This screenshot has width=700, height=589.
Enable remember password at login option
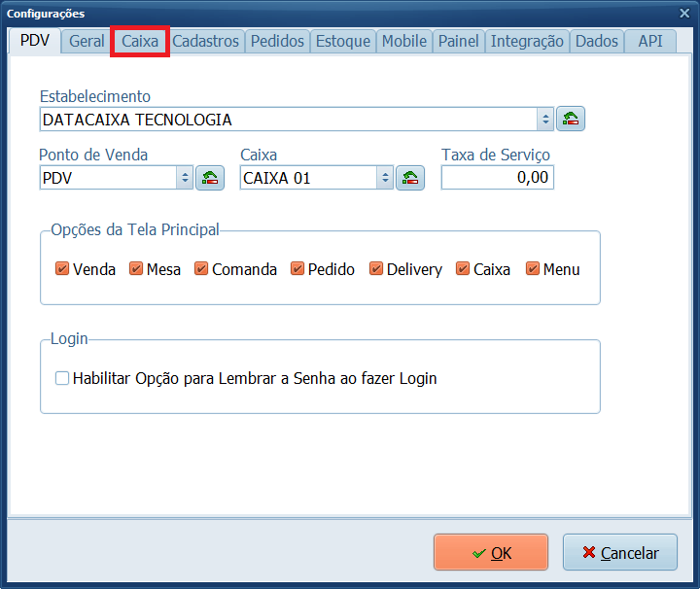click(62, 378)
